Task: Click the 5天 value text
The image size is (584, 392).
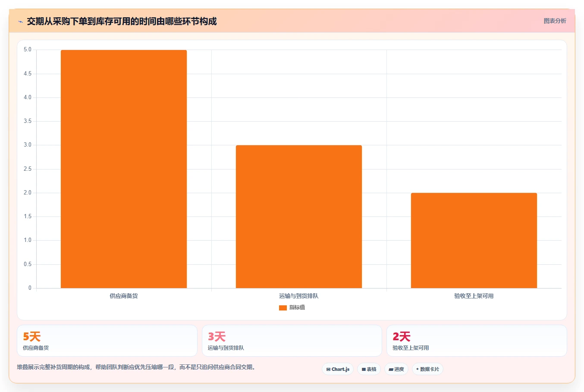Action: click(31, 336)
